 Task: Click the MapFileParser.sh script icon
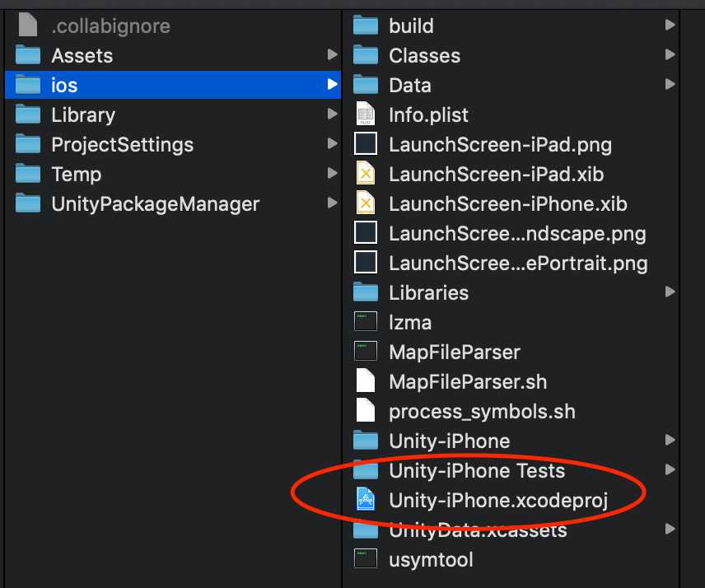pos(366,380)
